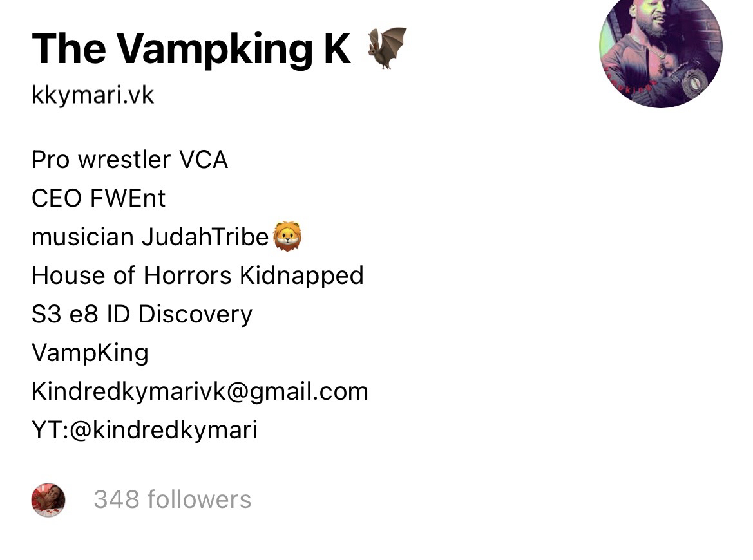
Task: Click the "CEO FWEnt" bio line
Action: [x=99, y=198]
